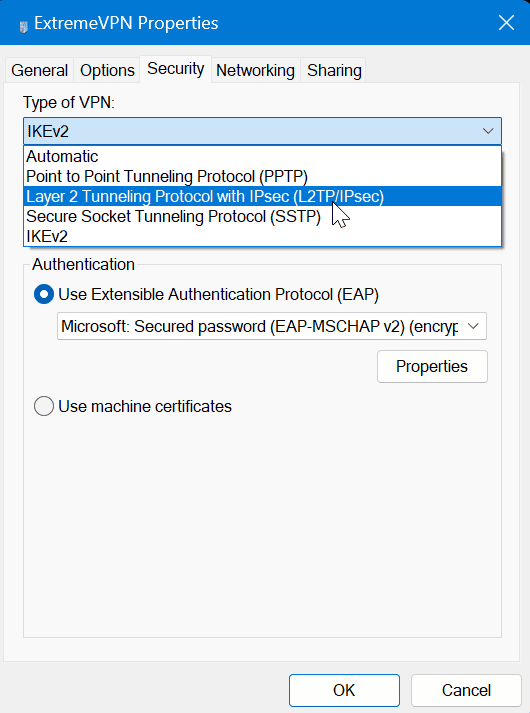
Task: Go to the Networking tab
Action: point(255,70)
